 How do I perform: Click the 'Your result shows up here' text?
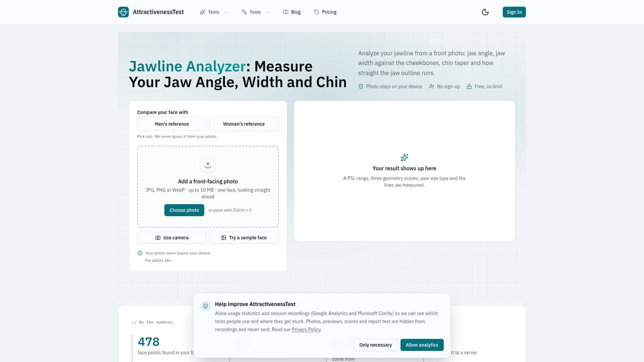[405, 168]
